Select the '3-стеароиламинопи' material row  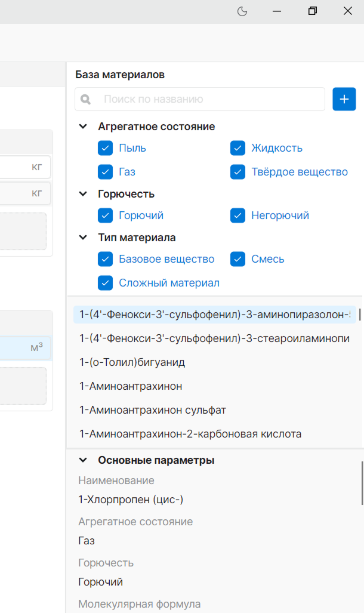(x=215, y=338)
